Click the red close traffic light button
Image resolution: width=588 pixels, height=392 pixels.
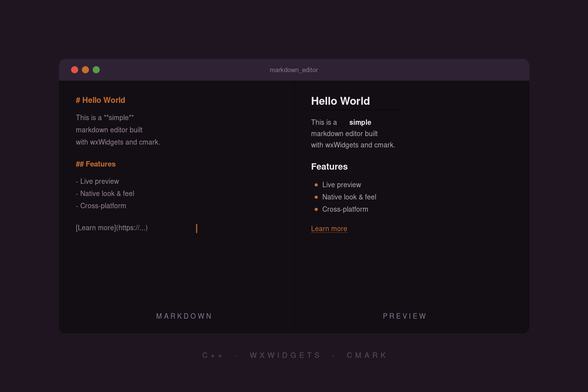[x=75, y=69]
